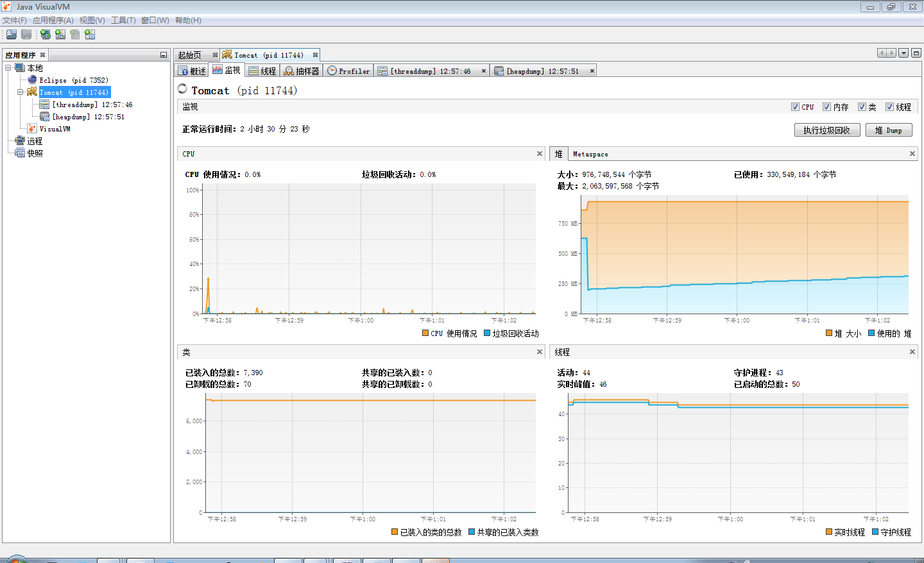Toggle the CPU checkbox
The image size is (924, 563).
795,107
